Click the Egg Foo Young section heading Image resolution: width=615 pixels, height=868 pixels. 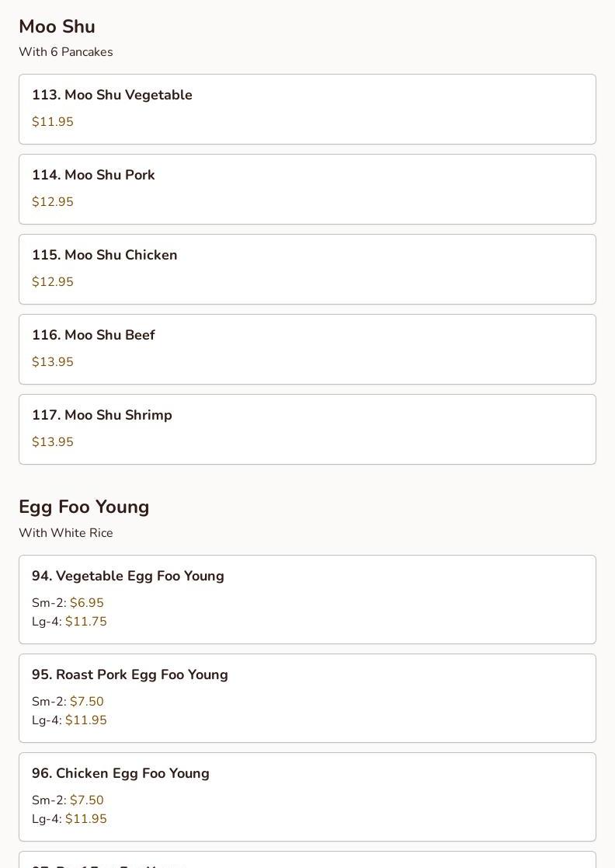(x=84, y=507)
